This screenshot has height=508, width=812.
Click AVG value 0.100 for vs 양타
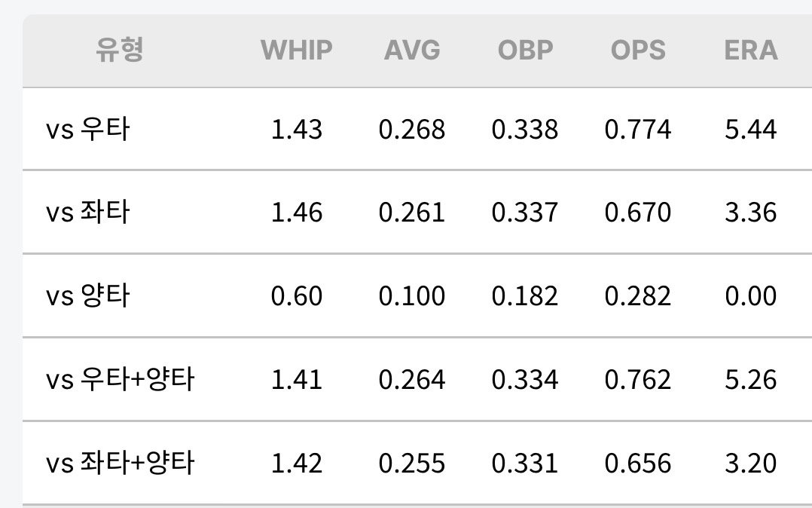412,296
